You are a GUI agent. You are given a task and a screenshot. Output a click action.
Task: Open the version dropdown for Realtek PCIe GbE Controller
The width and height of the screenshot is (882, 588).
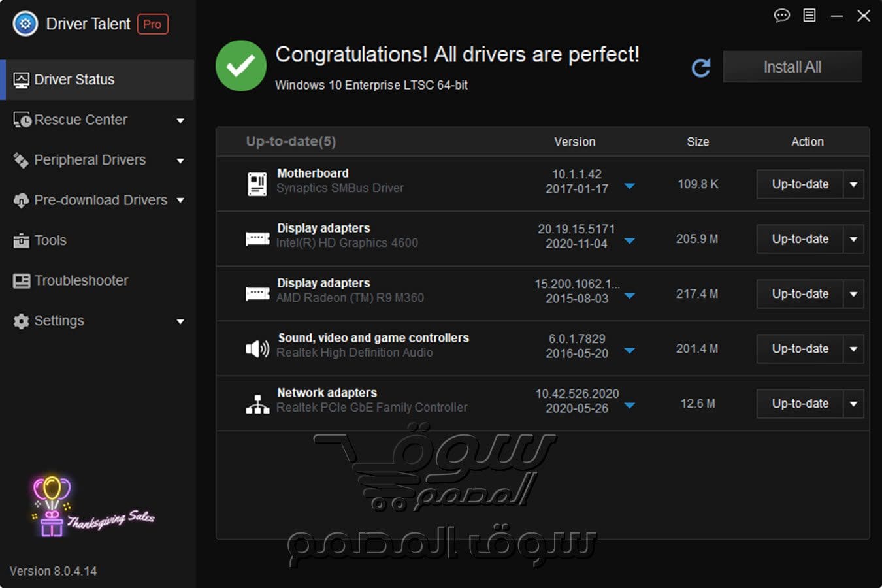click(629, 406)
